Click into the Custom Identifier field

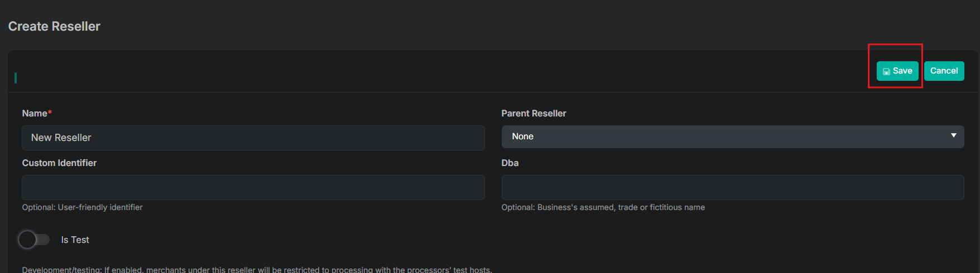click(253, 187)
